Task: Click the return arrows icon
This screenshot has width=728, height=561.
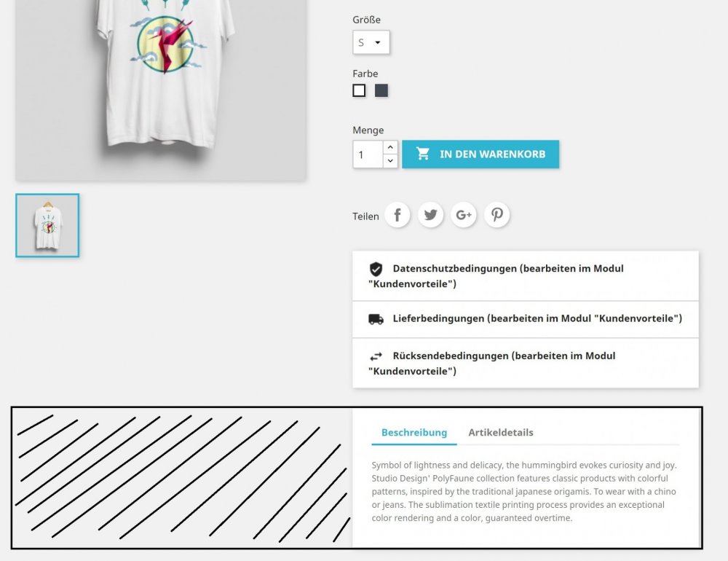Action: [x=376, y=356]
